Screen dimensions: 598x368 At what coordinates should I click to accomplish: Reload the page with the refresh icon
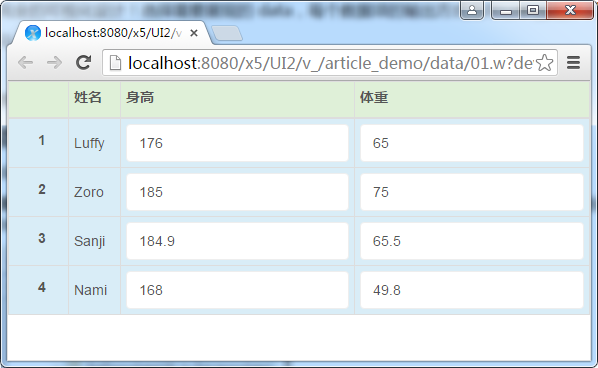click(84, 63)
